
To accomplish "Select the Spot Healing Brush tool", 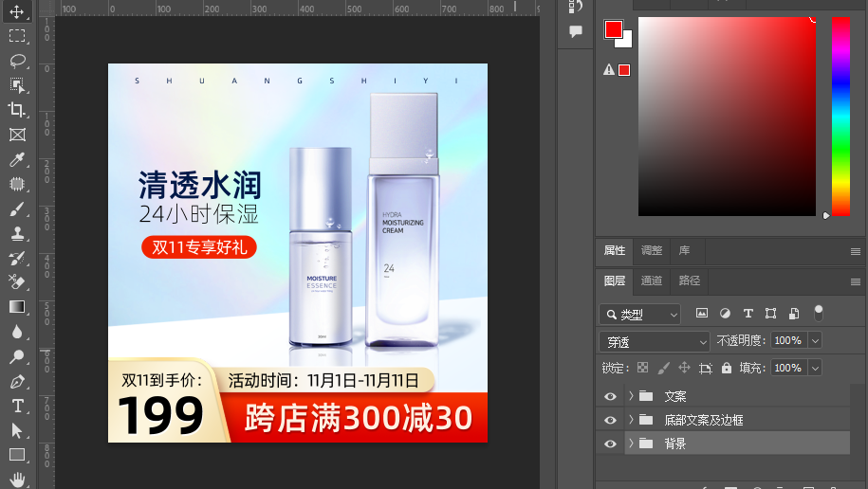I will [17, 184].
